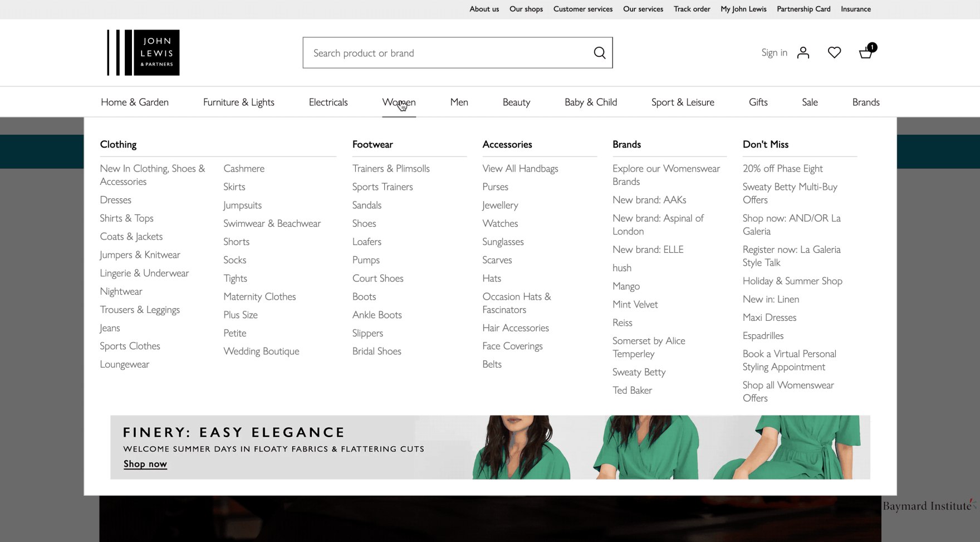This screenshot has width=980, height=542.
Task: Select 20% off Phase Eight offer
Action: tap(782, 168)
